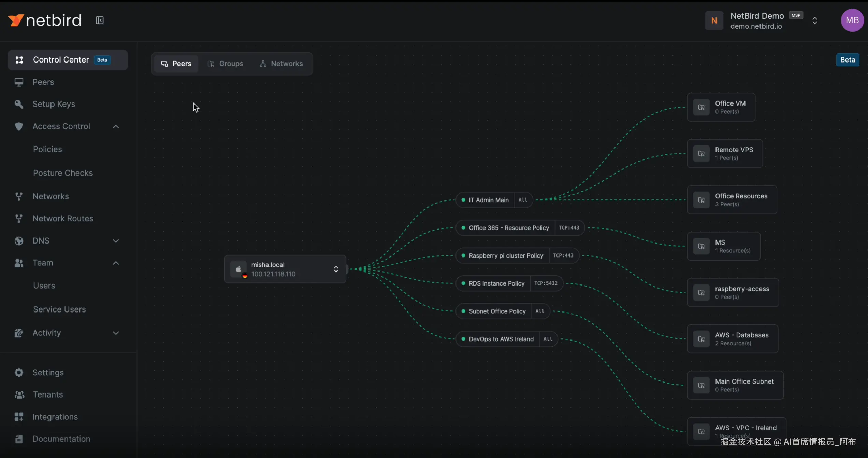Collapse the sidebar with the panel icon
The height and width of the screenshot is (458, 868).
[99, 20]
